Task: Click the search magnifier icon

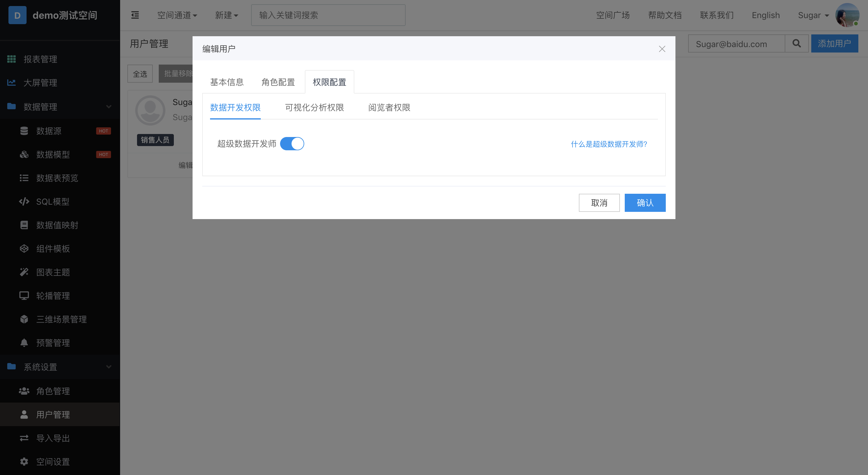Action: tap(796, 43)
